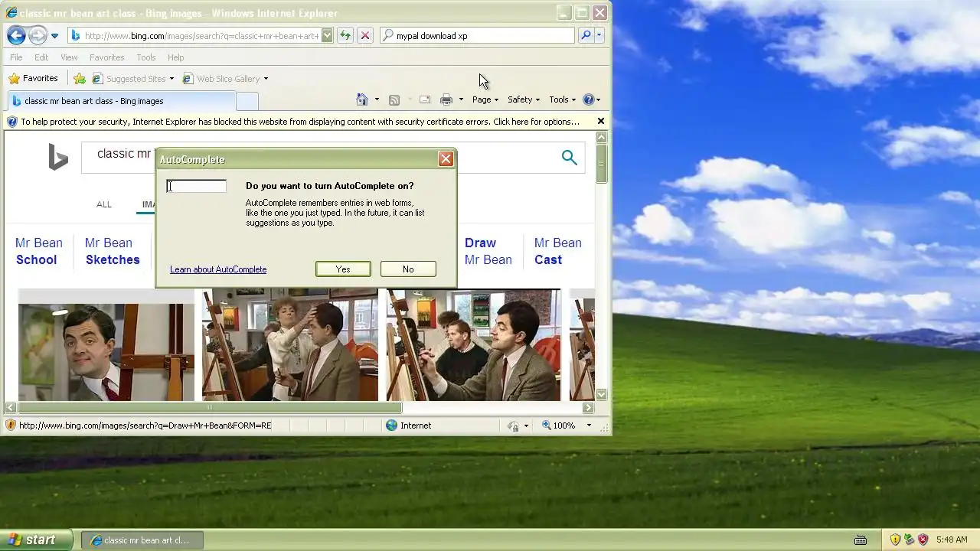This screenshot has height=551, width=980.
Task: Open the recent pages dropdown arrow
Action: pos(54,36)
